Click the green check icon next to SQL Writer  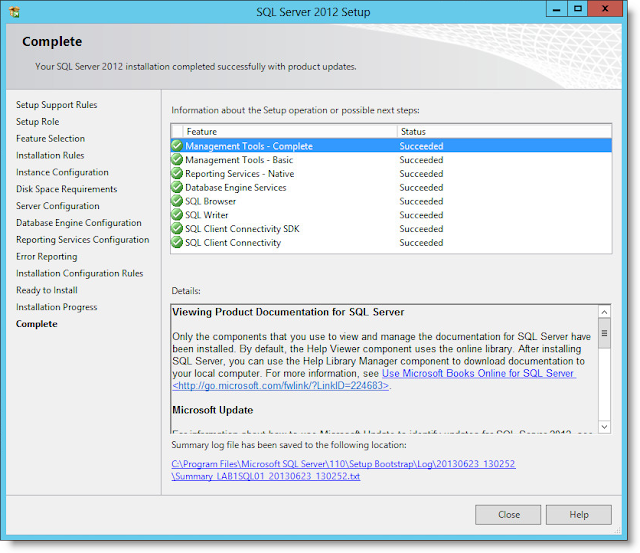[177, 215]
